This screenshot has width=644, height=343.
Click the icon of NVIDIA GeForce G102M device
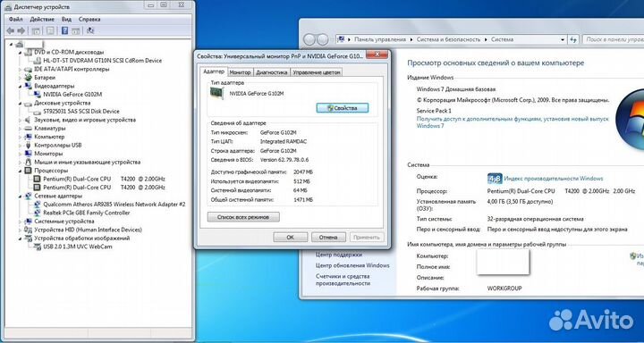point(37,95)
